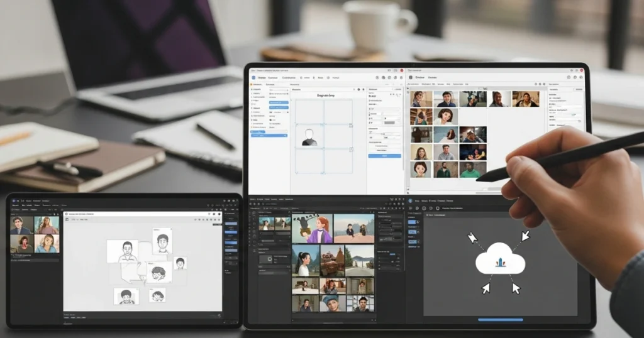This screenshot has width=644, height=338.
Task: Open the photo of woman wearing sunglasses in gallery
Action: click(x=421, y=99)
